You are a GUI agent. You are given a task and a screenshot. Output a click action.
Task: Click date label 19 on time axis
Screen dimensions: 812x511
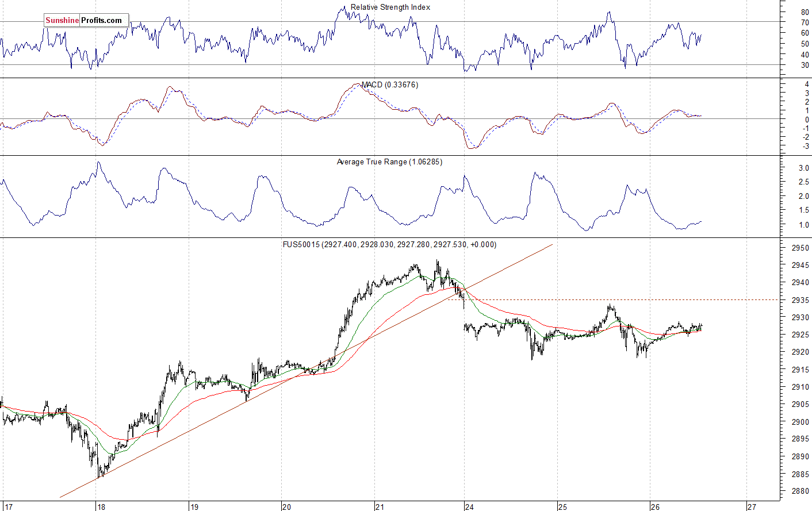point(194,507)
